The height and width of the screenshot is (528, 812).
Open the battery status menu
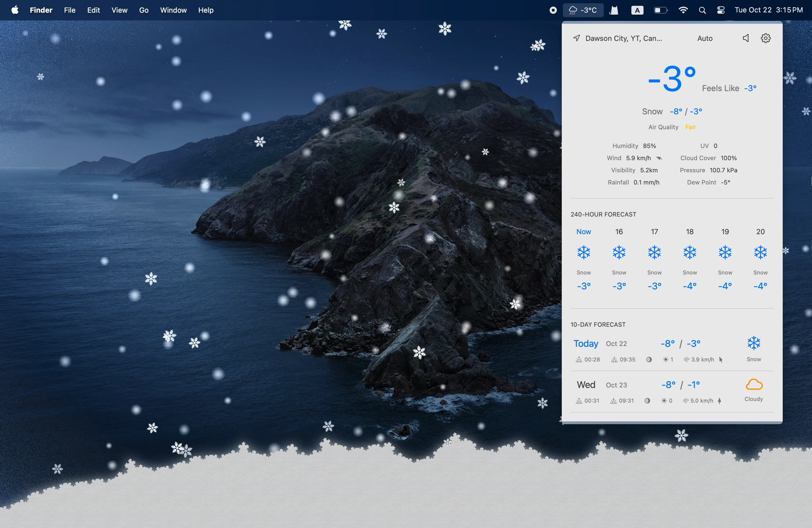coord(661,10)
